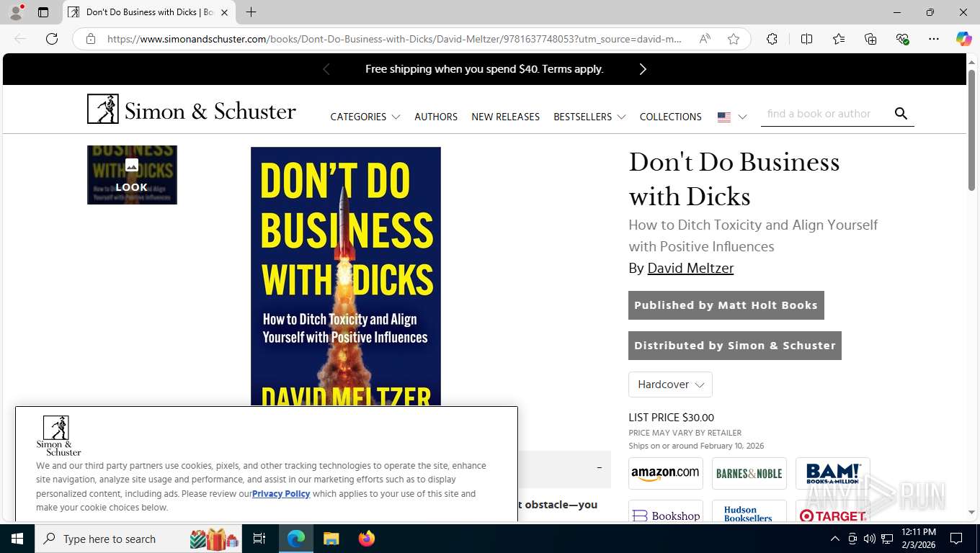The height and width of the screenshot is (553, 980).
Task: Click the book cover image
Action: (x=346, y=276)
